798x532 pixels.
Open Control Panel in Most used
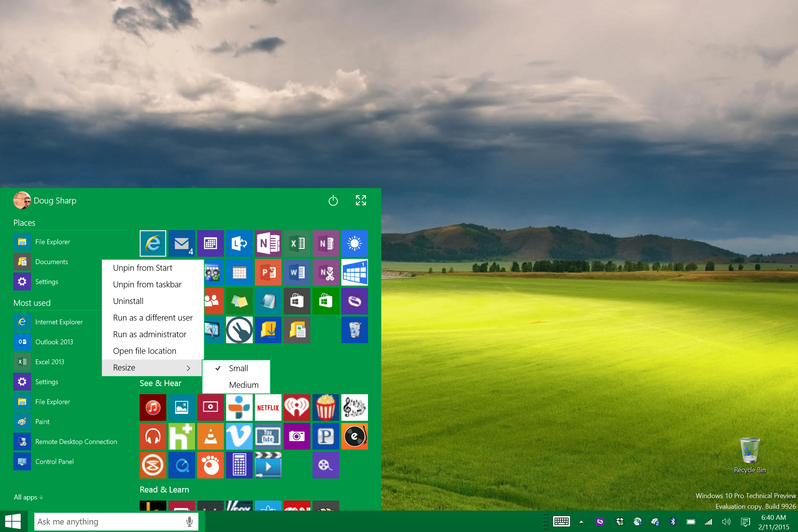tap(69, 461)
